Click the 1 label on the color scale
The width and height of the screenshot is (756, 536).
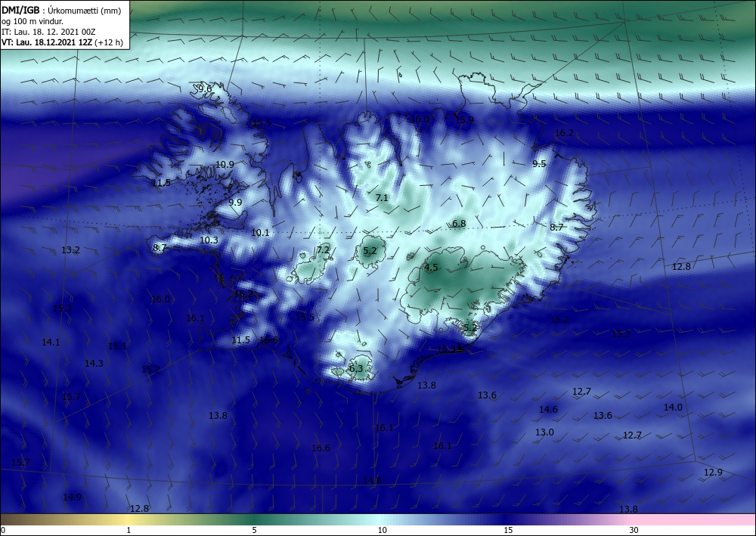click(129, 531)
